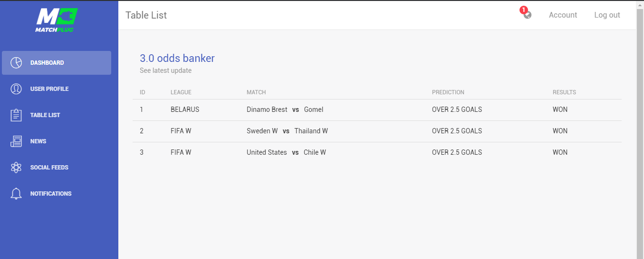
Task: Click the Table List clipboard icon
Action: point(16,115)
